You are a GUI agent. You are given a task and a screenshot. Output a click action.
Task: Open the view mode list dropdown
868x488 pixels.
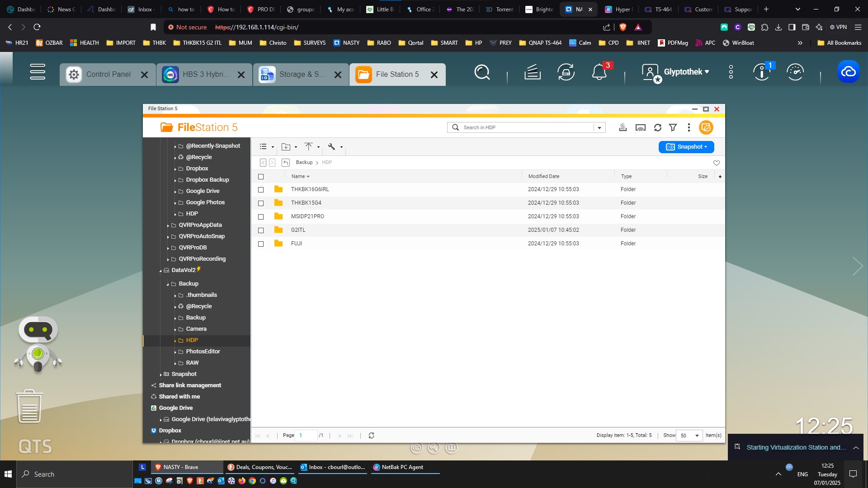267,147
